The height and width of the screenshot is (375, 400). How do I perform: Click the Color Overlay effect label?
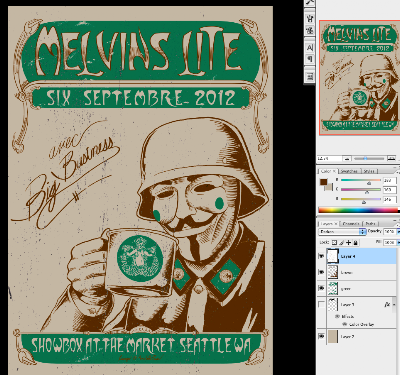pyautogui.click(x=362, y=324)
